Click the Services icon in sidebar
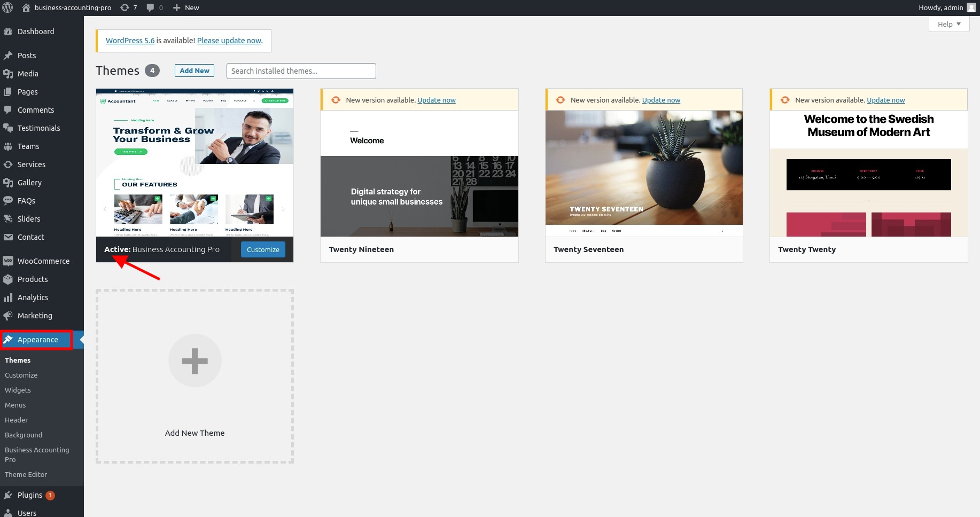 click(8, 164)
